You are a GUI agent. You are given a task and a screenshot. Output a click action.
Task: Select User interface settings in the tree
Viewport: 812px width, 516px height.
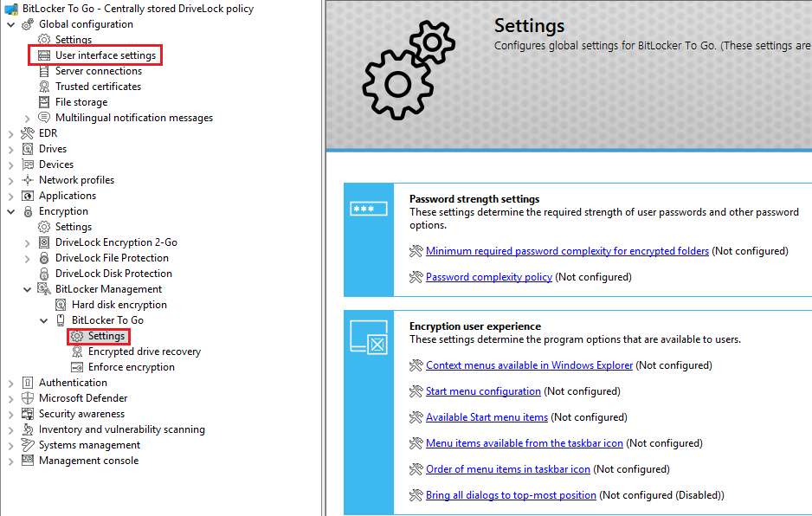pyautogui.click(x=106, y=55)
